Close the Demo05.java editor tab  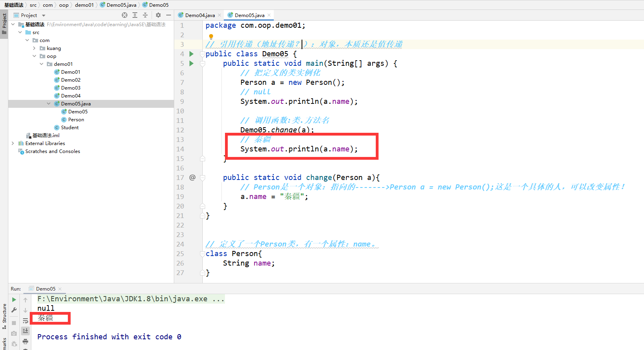(269, 15)
